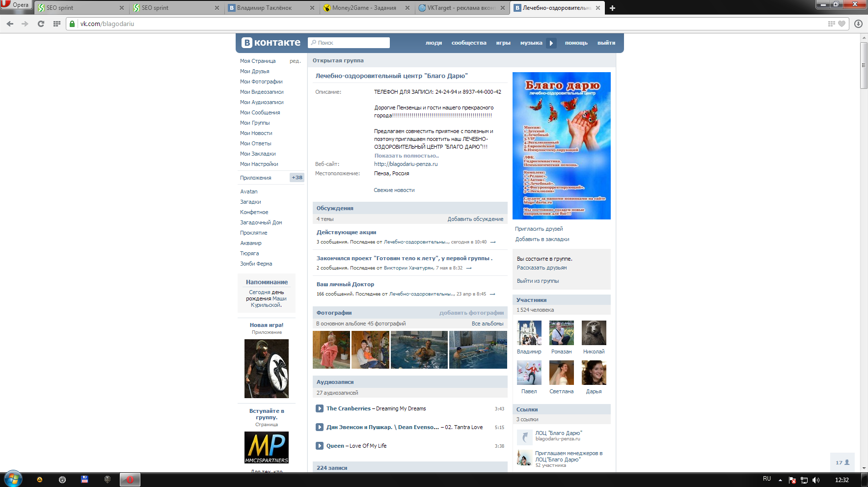Play Queen – Love Of My Life
868x487 pixels.
320,446
